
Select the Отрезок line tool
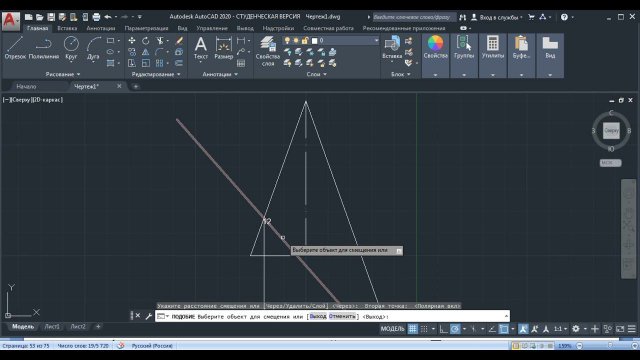(x=15, y=48)
